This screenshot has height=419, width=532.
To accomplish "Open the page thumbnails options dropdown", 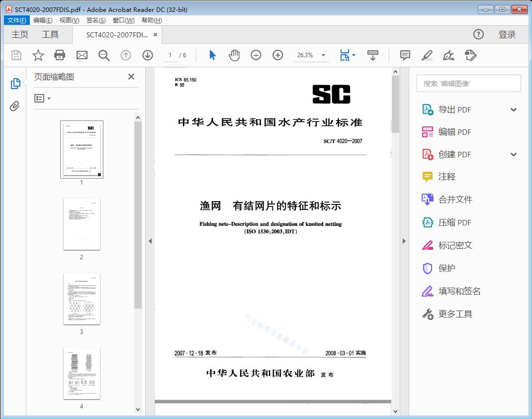I will click(42, 98).
